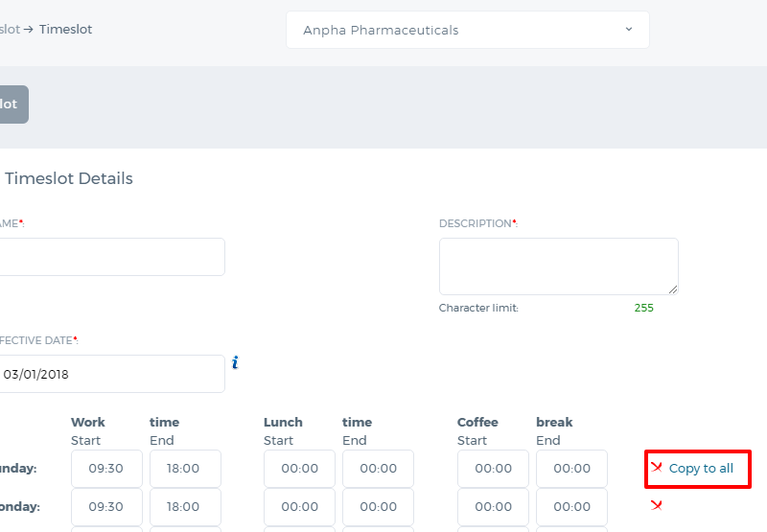Click the red X icon in Sunday row
Viewport: 767px width, 532px height.
pyautogui.click(x=657, y=468)
